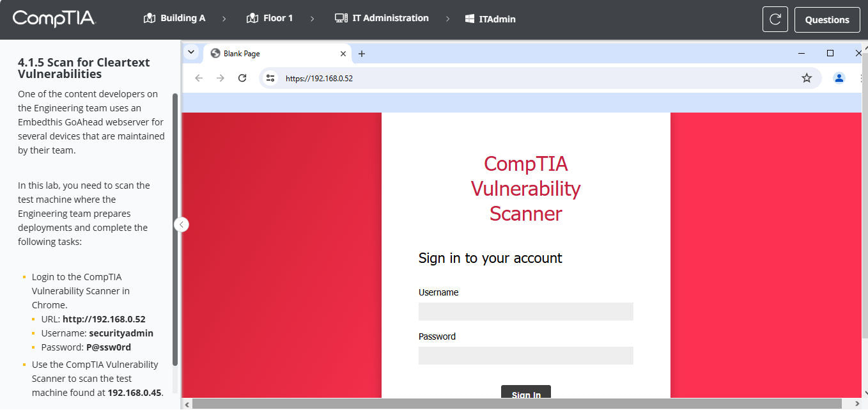The height and width of the screenshot is (410, 868).
Task: Open the Questions panel
Action: (827, 19)
